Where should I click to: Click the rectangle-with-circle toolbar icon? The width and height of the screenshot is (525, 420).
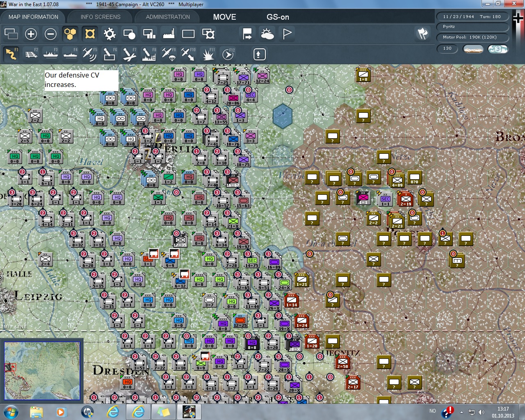click(x=129, y=34)
